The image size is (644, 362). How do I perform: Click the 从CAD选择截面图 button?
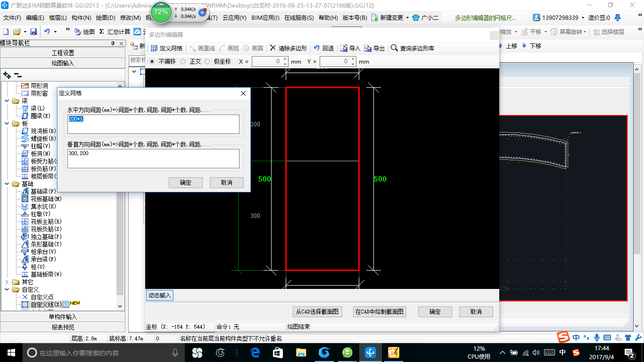[317, 312]
